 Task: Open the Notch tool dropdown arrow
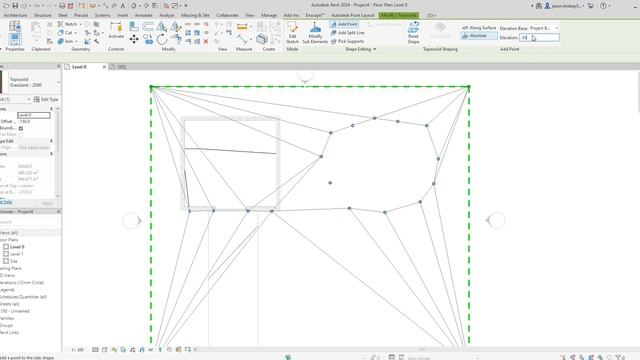pos(80,24)
